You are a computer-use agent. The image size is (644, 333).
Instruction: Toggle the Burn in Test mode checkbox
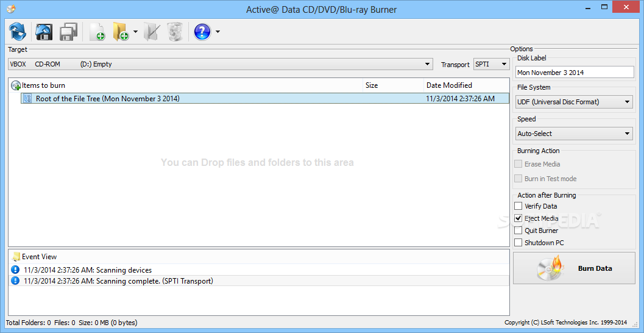point(518,179)
